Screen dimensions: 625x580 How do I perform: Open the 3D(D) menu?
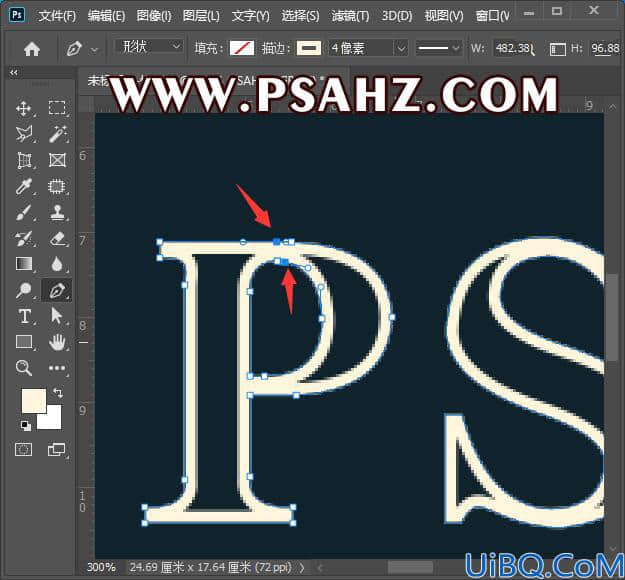tap(397, 16)
